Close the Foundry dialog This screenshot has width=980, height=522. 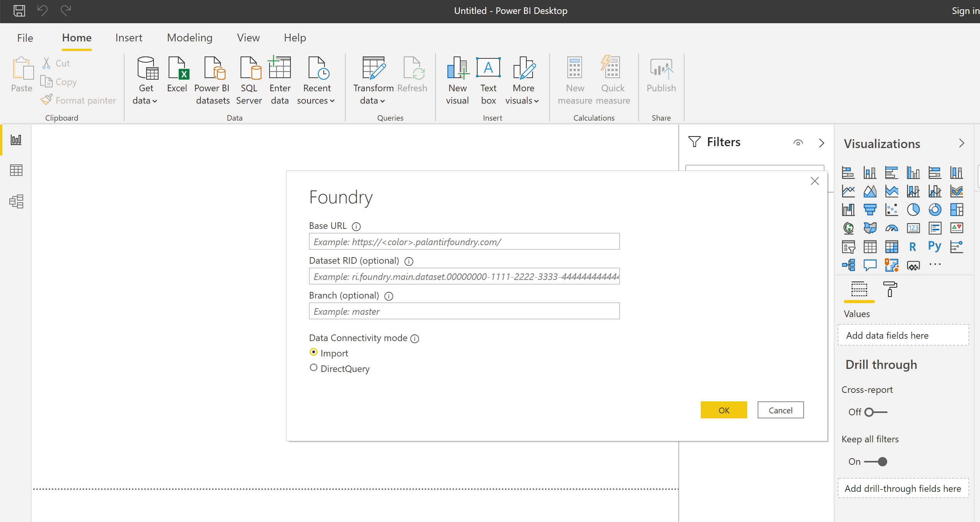tap(815, 181)
